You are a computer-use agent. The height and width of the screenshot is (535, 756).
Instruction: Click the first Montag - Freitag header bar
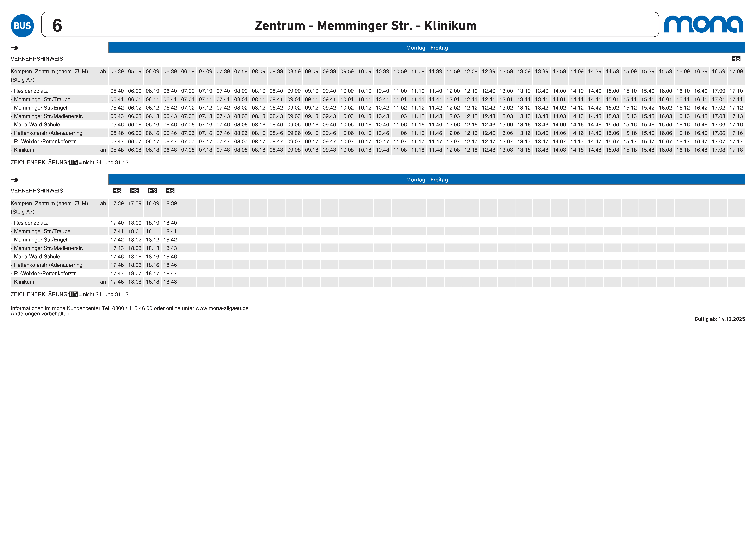pos(427,47)
